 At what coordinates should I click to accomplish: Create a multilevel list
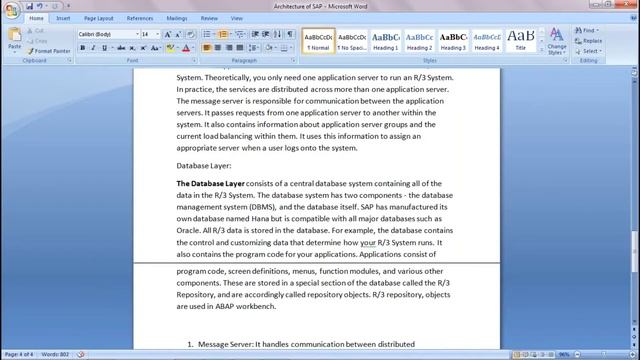240,34
